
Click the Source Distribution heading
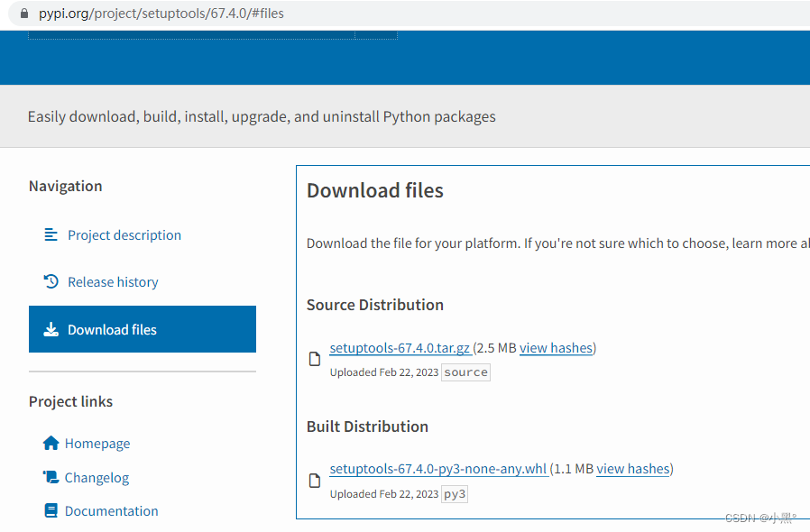pos(375,305)
